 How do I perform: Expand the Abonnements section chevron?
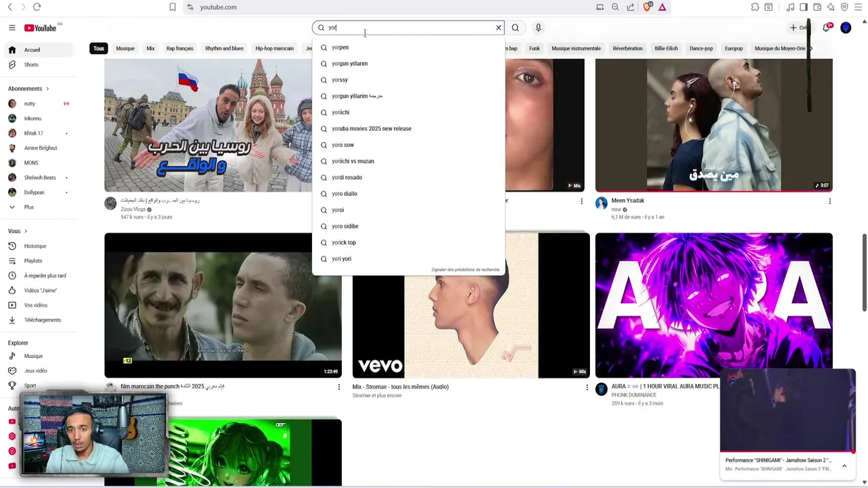click(47, 89)
